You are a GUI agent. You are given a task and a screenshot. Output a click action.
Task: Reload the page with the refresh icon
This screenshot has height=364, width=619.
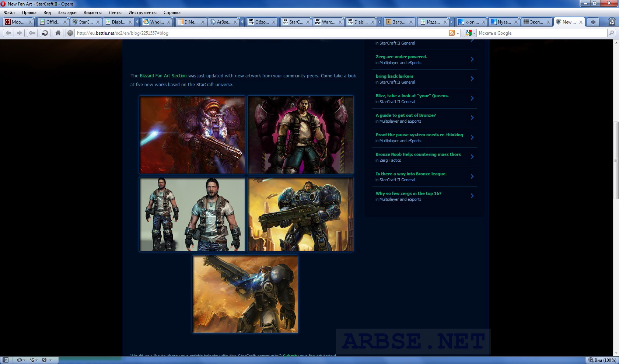45,33
